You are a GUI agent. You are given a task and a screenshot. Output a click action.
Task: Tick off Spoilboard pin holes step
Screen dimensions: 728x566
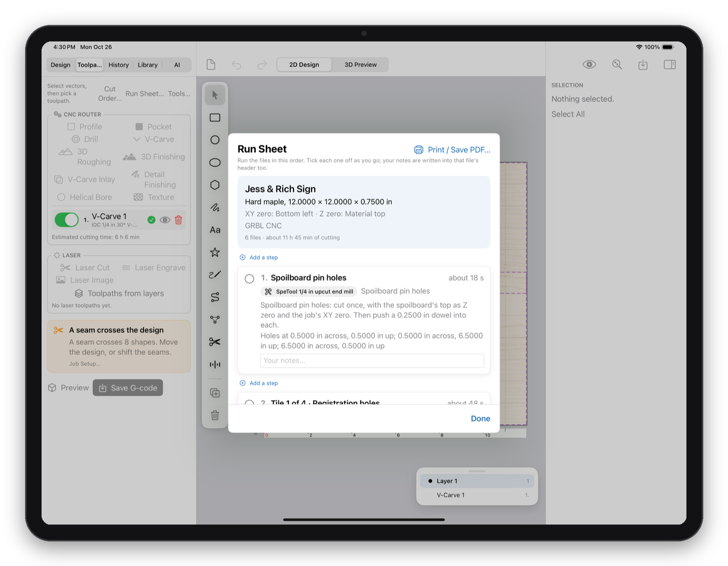coord(249,279)
